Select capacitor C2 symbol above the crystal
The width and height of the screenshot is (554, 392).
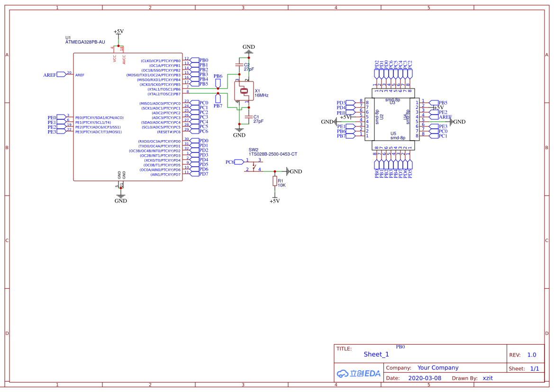coord(239,65)
